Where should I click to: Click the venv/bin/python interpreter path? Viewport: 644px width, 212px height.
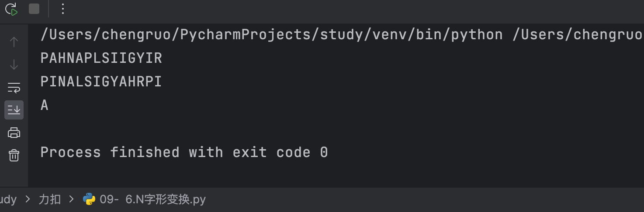point(272,35)
